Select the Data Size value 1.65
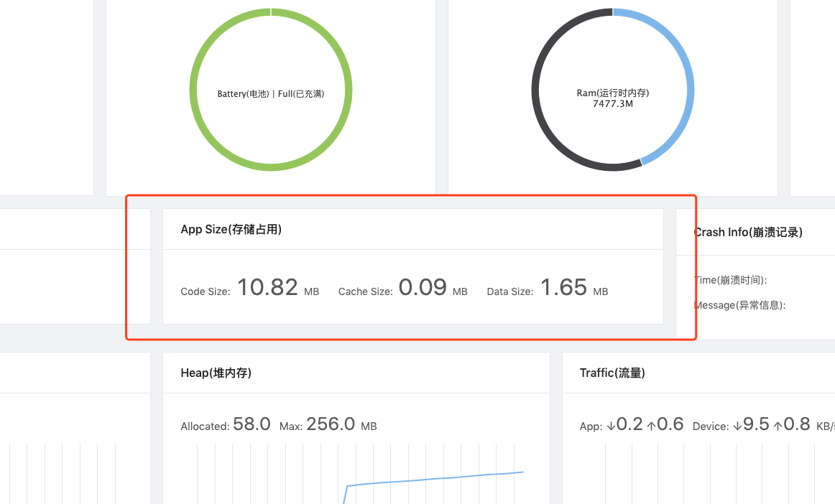 (563, 288)
